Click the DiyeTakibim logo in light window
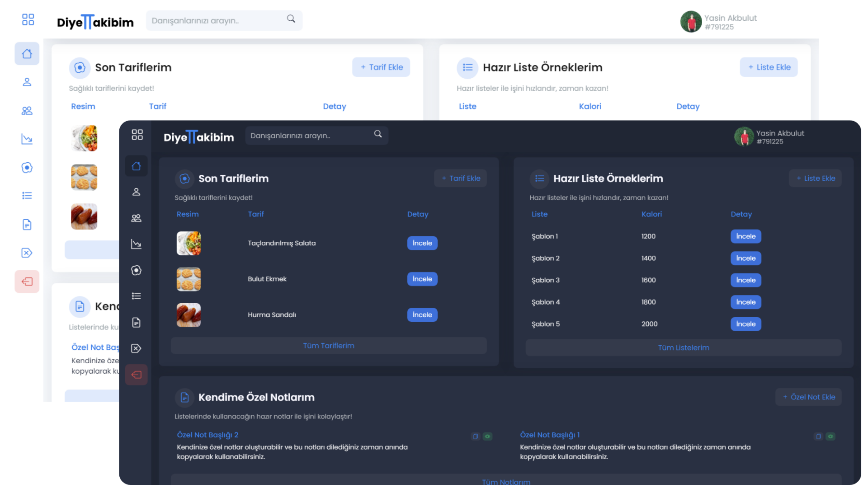Image resolution: width=868 pixels, height=488 pixels. pyautogui.click(x=95, y=22)
